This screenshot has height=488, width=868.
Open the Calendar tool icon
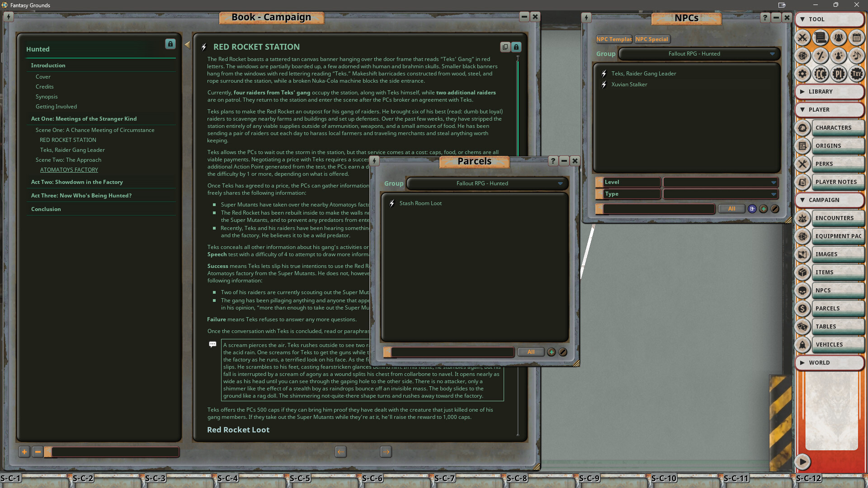(857, 38)
